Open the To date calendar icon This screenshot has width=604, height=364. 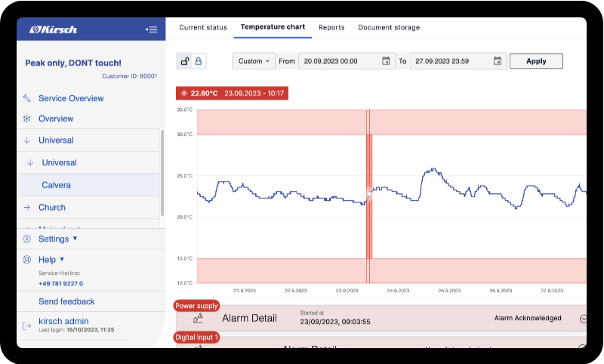498,61
